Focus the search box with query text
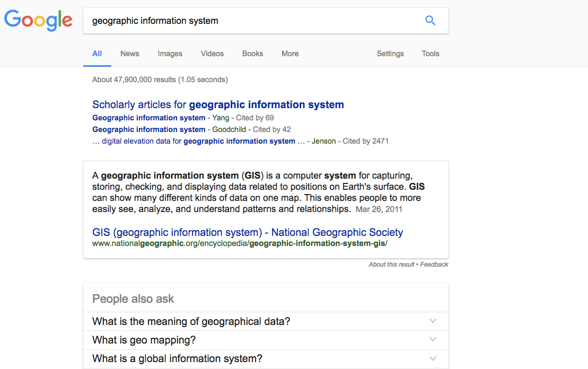This screenshot has width=588, height=369. point(266,21)
